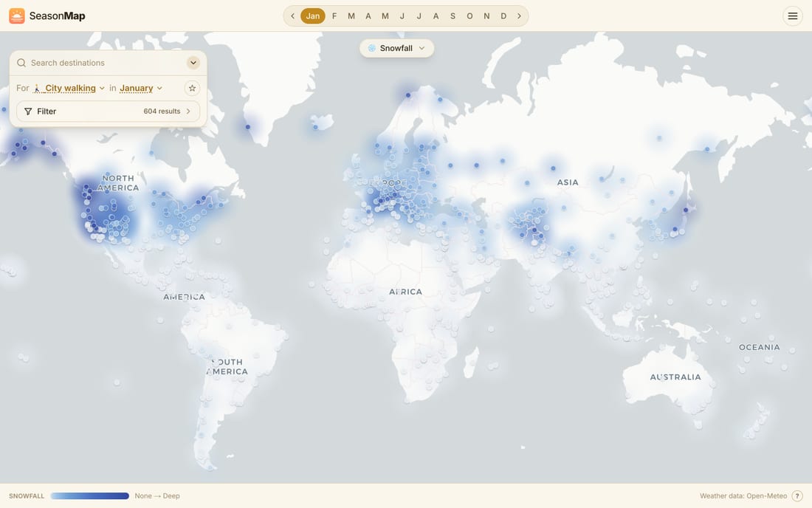
Task: Click the OCEANIA map label
Action: tap(759, 347)
